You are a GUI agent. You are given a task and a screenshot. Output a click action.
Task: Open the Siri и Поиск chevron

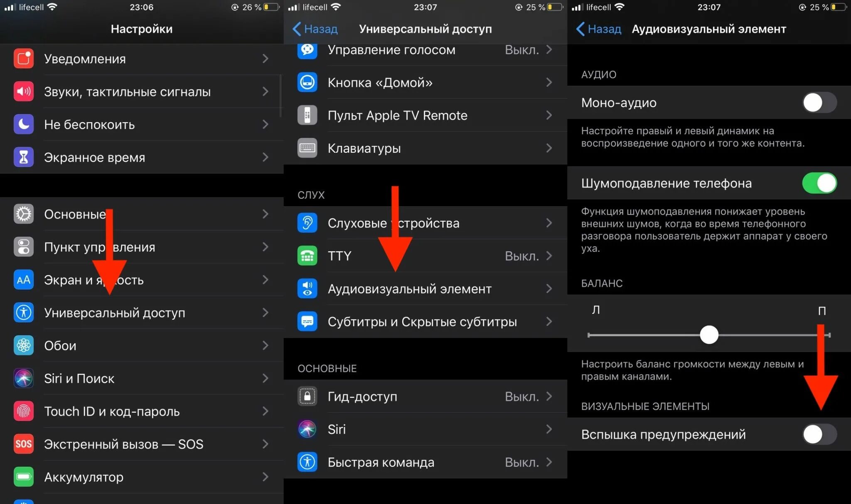(265, 378)
